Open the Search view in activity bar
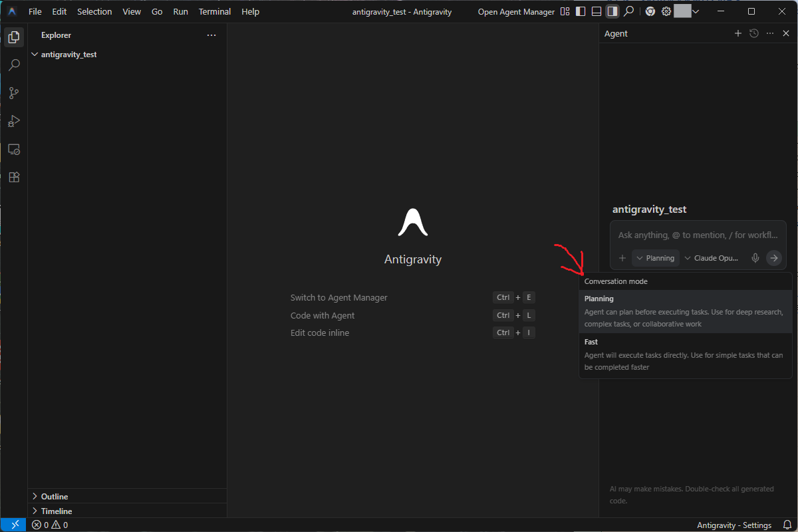This screenshot has width=798, height=532. (14, 65)
